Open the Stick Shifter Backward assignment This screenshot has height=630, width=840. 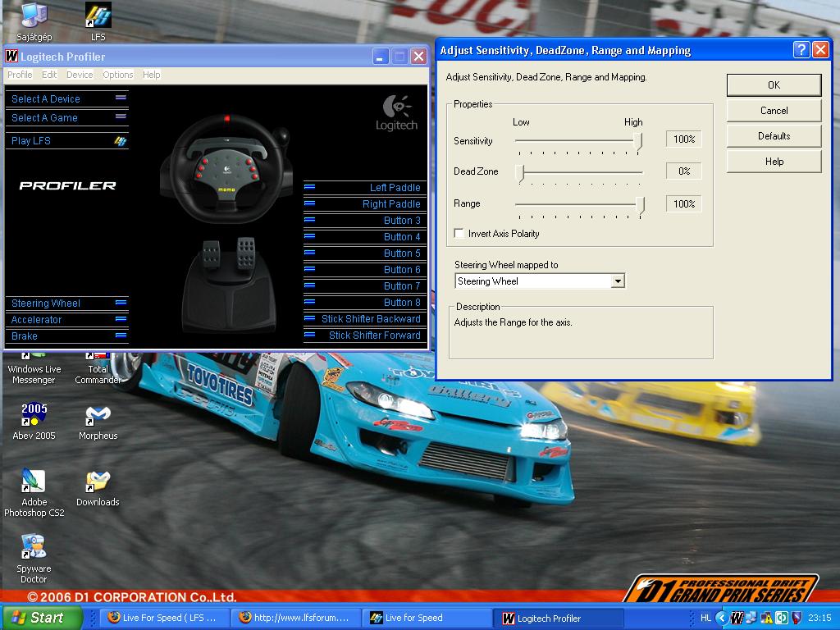coord(365,319)
